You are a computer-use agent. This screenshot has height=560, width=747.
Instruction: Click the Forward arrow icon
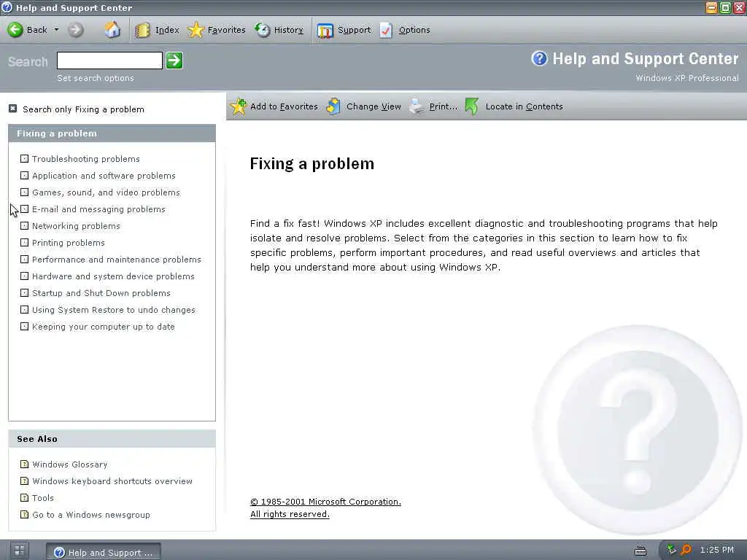[75, 29]
